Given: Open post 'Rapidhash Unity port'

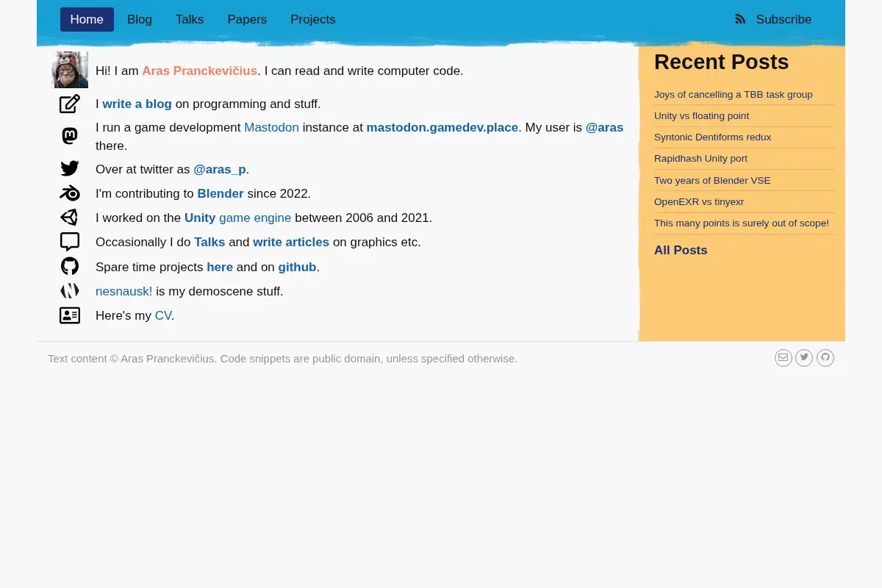Looking at the screenshot, I should (x=701, y=158).
